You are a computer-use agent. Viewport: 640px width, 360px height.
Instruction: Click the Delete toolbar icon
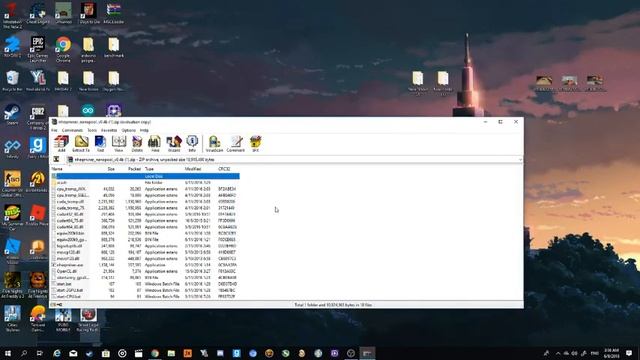point(137,144)
